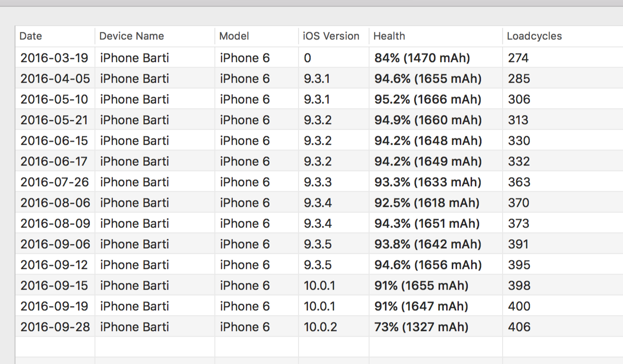Select the 94.2% (1649 mAh) health cell
This screenshot has width=623, height=364.
(x=428, y=161)
